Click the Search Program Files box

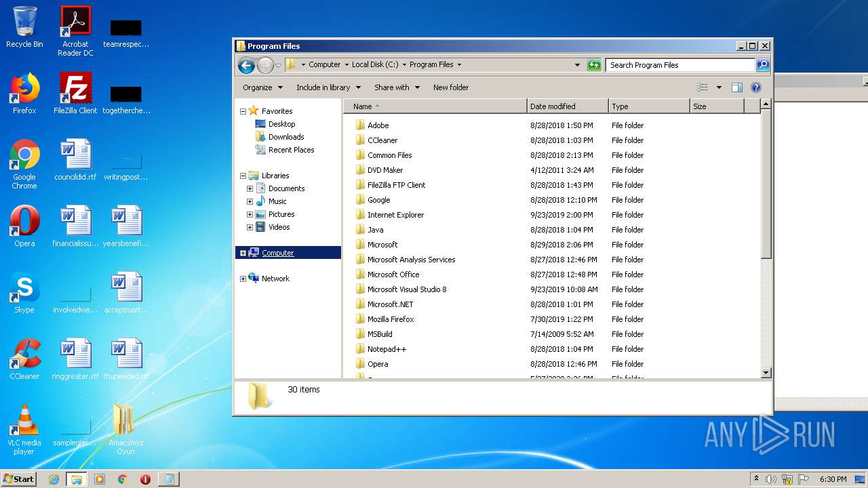click(x=680, y=65)
